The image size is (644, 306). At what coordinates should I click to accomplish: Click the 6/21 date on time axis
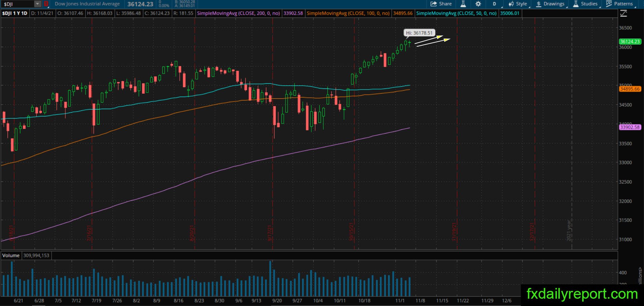pyautogui.click(x=19, y=300)
